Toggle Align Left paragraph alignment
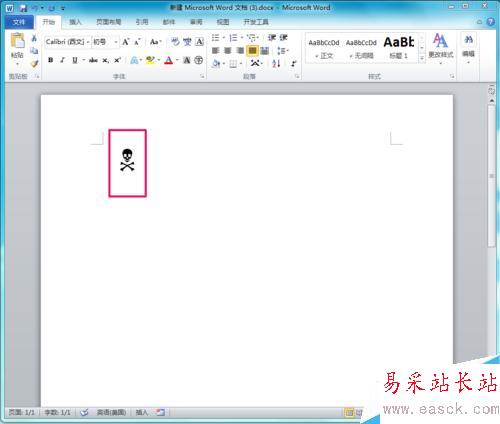The height and width of the screenshot is (424, 500). click(x=215, y=51)
